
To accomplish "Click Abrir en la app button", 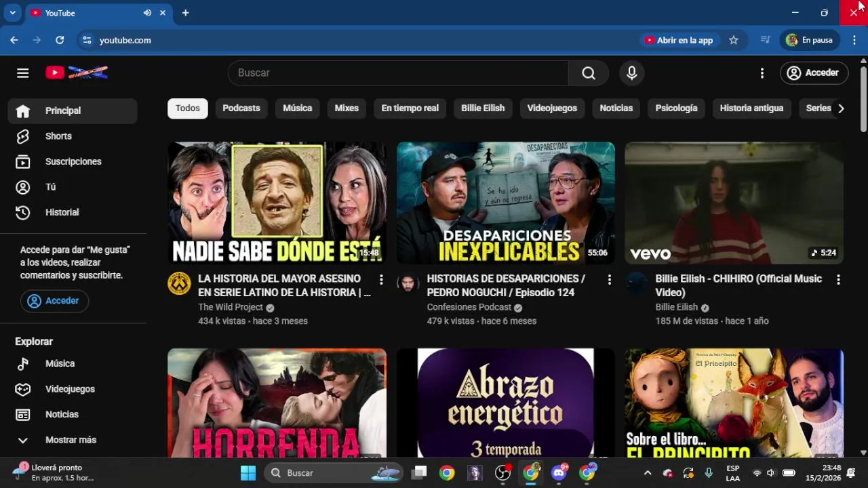I will [679, 40].
